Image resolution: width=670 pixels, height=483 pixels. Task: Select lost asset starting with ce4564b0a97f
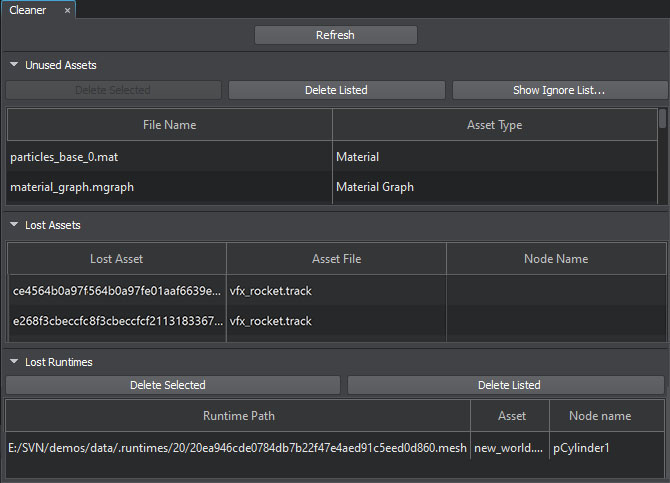point(116,291)
